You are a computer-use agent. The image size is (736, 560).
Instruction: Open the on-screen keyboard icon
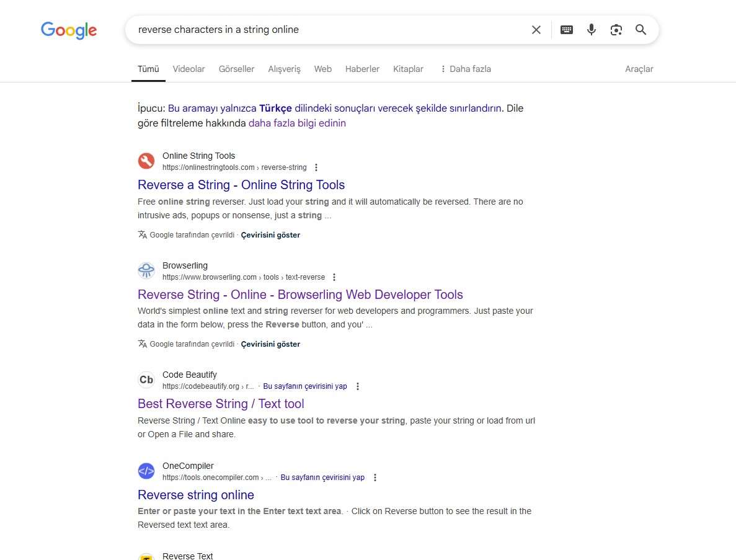point(567,30)
